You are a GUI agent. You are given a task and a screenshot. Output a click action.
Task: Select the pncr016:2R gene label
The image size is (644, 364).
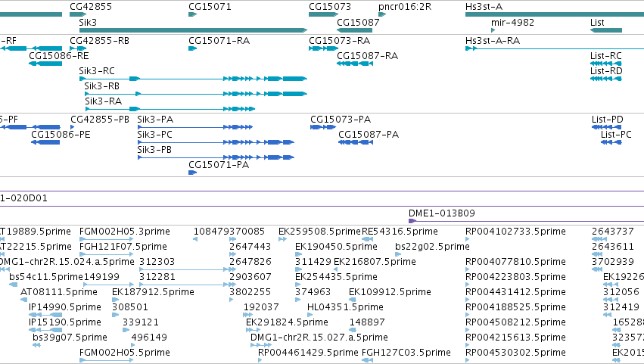(405, 7)
